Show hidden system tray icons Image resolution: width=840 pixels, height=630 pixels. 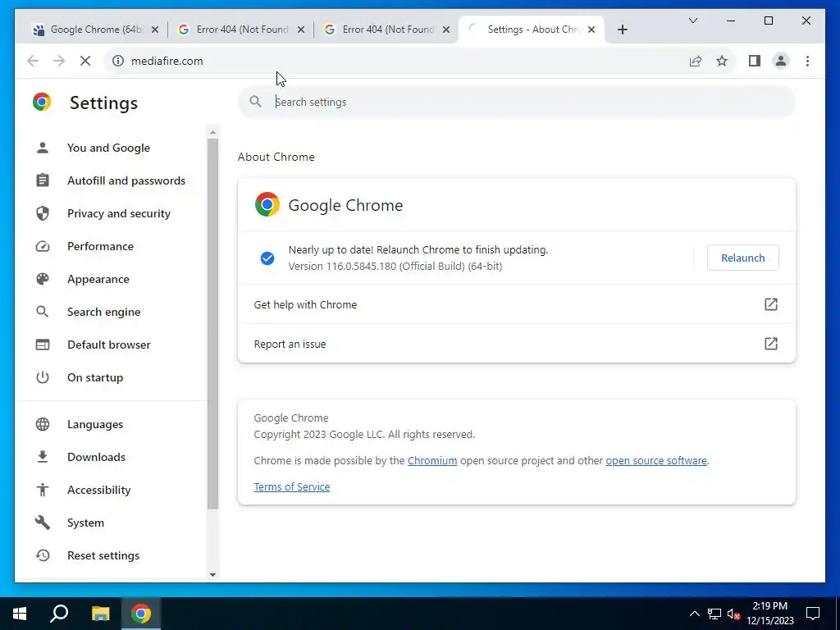coord(694,614)
